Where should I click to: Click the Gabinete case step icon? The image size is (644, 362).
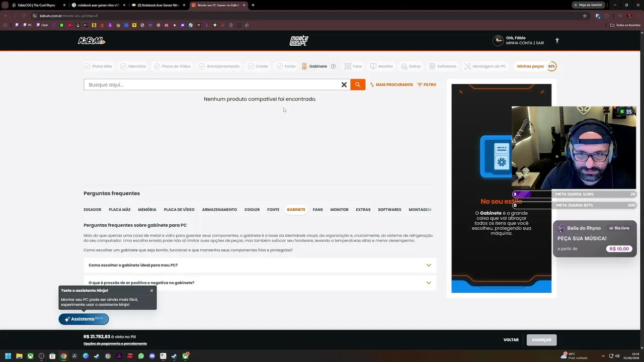304,66
